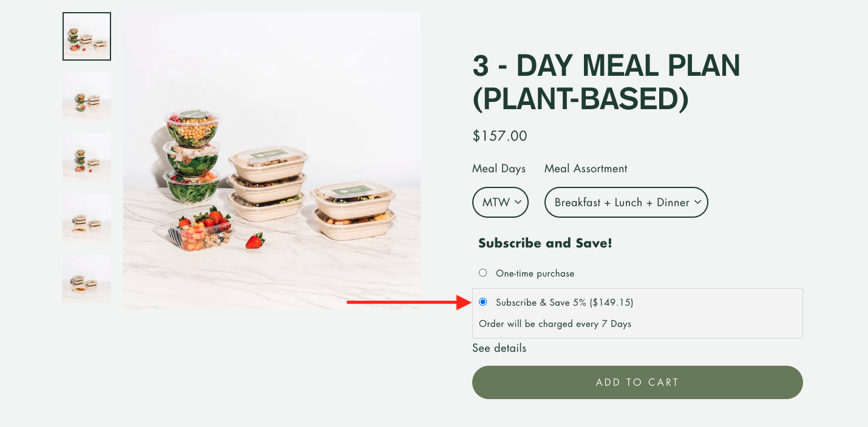868x427 pixels.
Task: Click the large main product photo
Action: [272, 161]
